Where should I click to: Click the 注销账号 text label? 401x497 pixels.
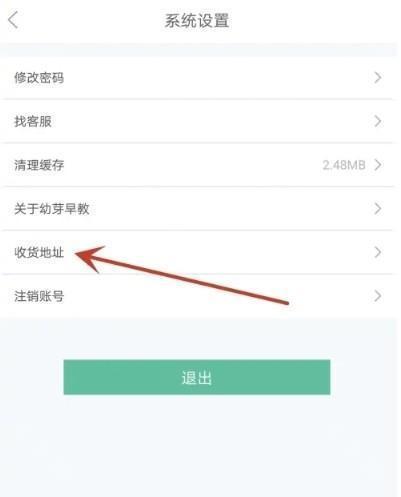tap(39, 296)
